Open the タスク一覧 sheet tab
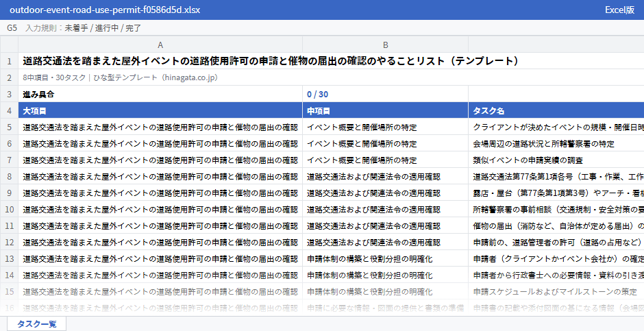The height and width of the screenshot is (331, 644). click(x=36, y=323)
